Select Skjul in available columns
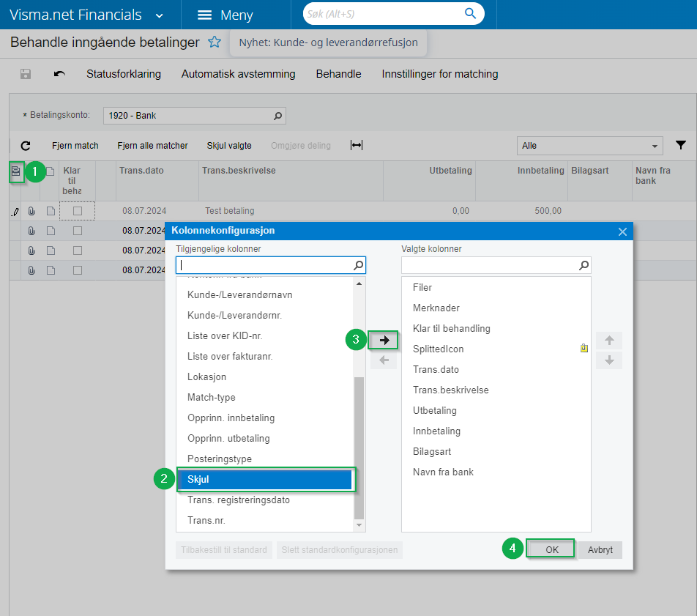 [x=266, y=480]
